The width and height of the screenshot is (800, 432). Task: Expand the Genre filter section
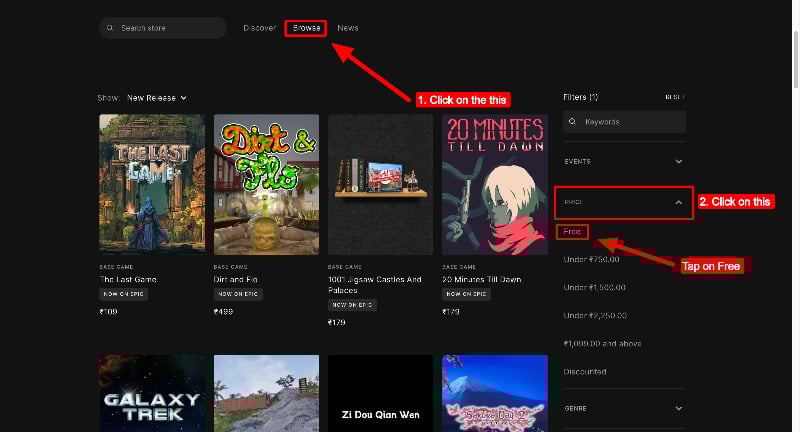(x=623, y=409)
